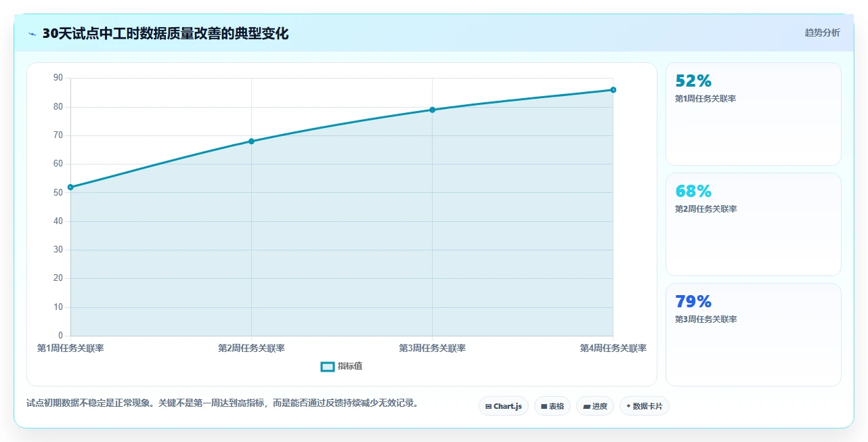Click the week 2 data point at 68
868x442 pixels.
251,141
